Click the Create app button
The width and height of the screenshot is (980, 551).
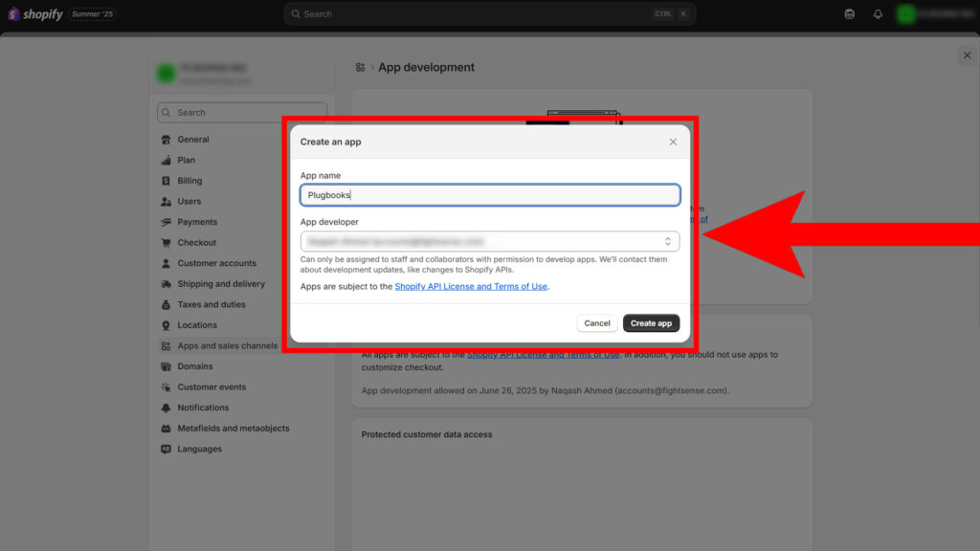[651, 323]
